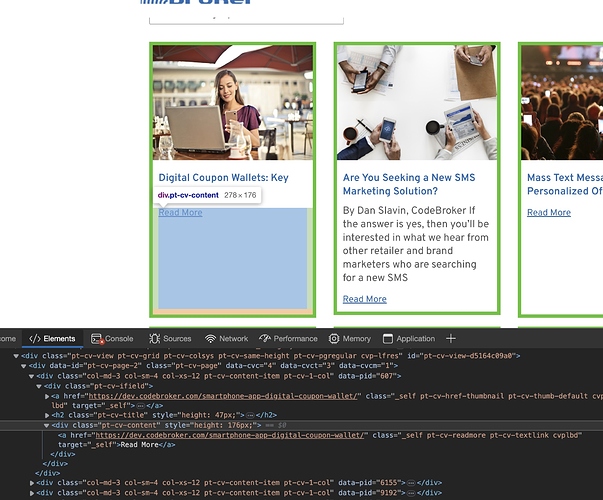This screenshot has height=500, width=603.
Task: Collapse the pt-cv-page div node
Action: click(24, 366)
